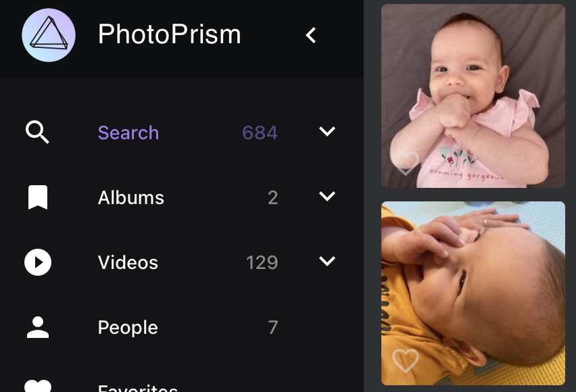Image resolution: width=576 pixels, height=392 pixels.
Task: Click the Videos play circle icon
Action: (x=38, y=262)
